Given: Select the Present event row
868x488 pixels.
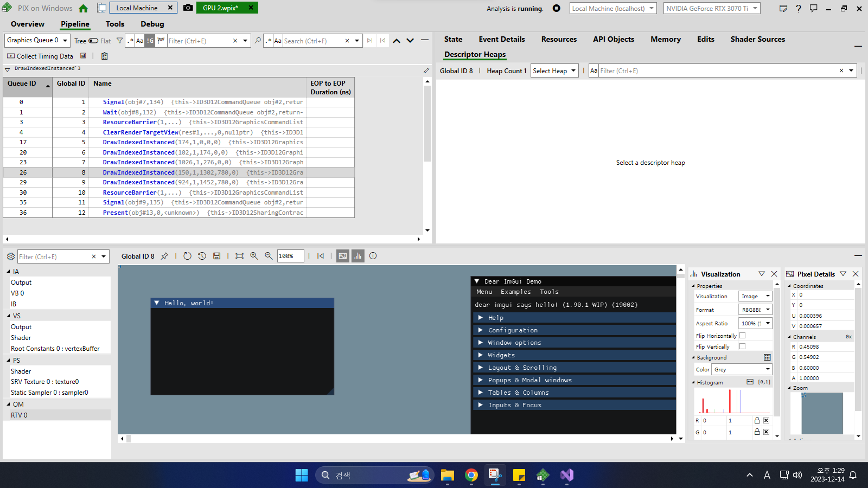Looking at the screenshot, I should point(178,213).
